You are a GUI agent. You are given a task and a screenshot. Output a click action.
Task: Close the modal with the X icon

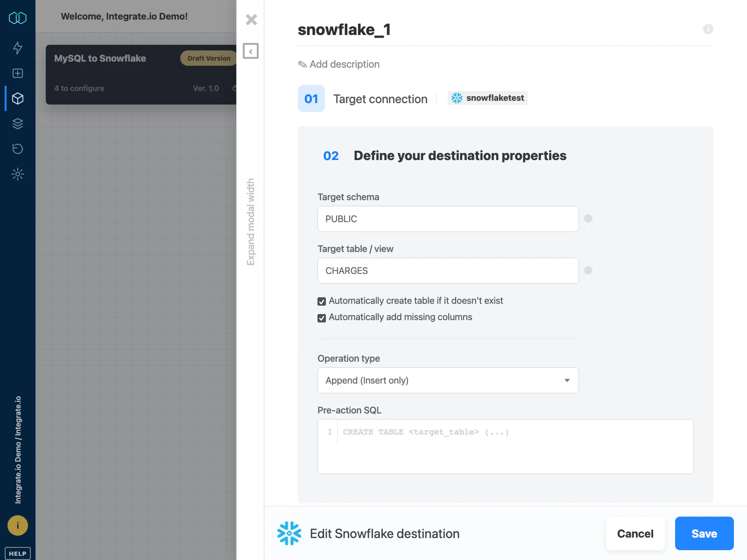click(x=251, y=20)
